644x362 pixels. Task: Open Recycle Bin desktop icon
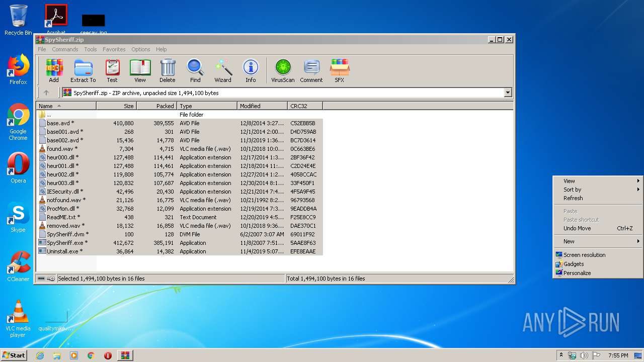pyautogui.click(x=18, y=20)
